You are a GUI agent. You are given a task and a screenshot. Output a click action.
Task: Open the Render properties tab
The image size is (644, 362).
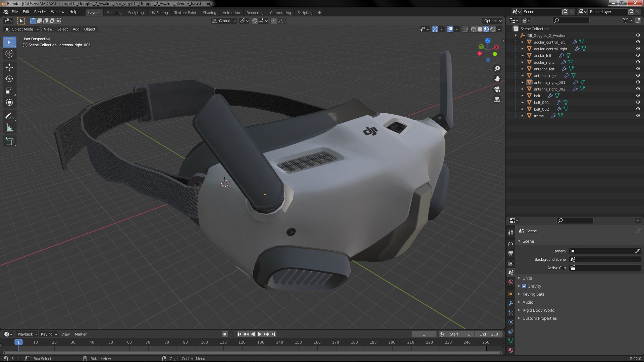coord(511,244)
